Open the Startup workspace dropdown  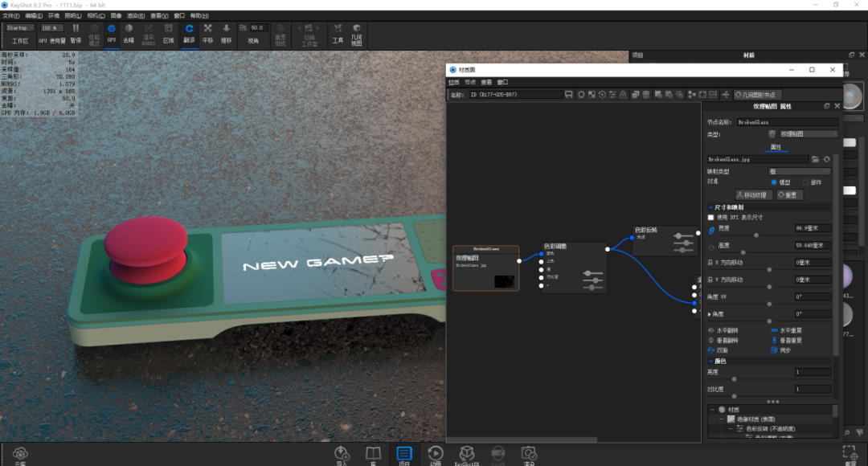[20, 28]
